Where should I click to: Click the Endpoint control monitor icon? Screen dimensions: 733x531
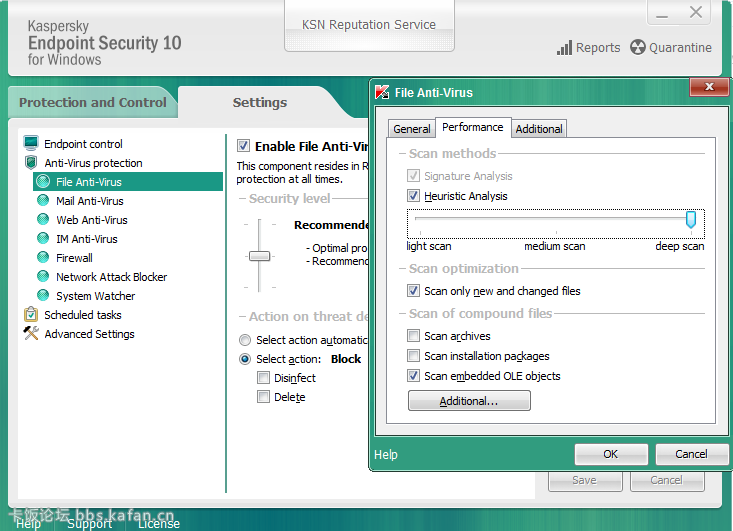[x=31, y=143]
